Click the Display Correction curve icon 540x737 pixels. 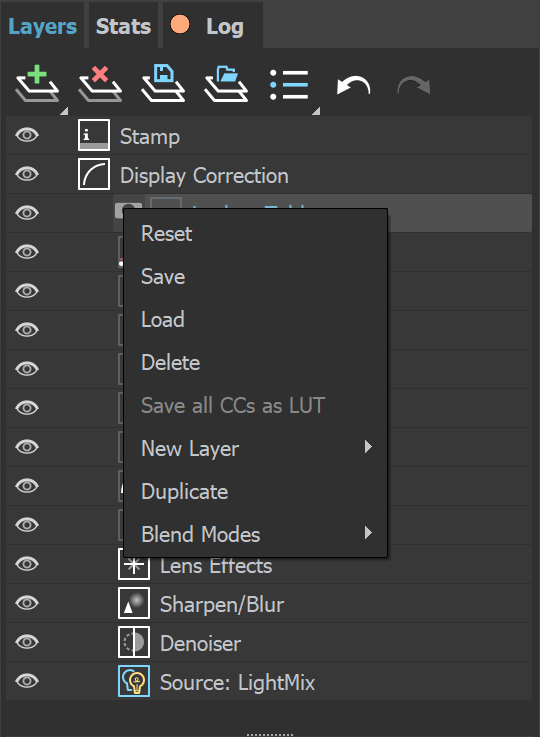tap(94, 174)
